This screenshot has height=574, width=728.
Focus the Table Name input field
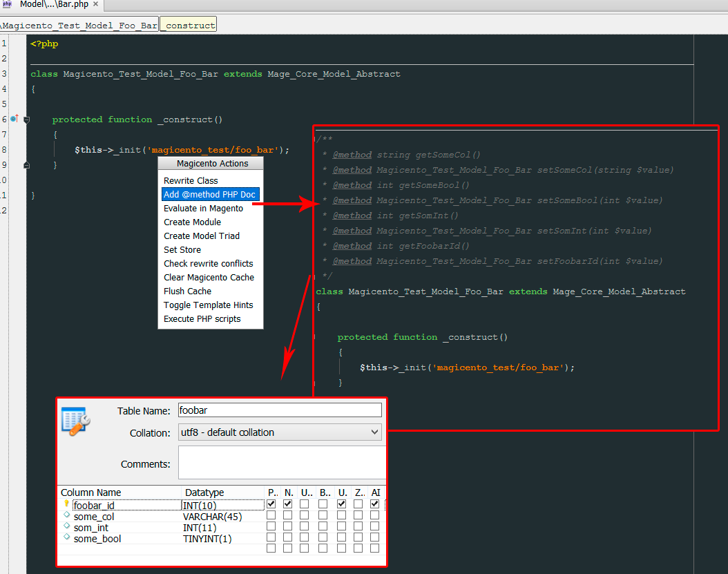point(280,410)
